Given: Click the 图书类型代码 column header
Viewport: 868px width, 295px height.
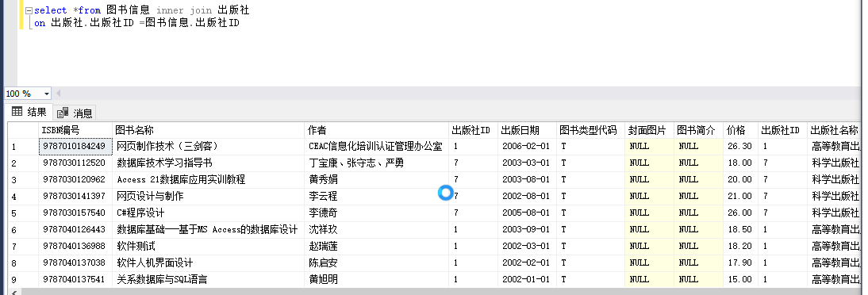Looking at the screenshot, I should click(x=590, y=131).
